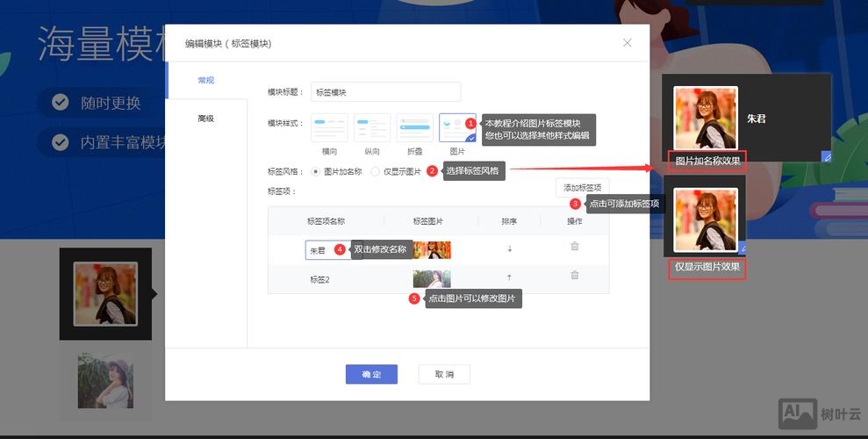Image resolution: width=868 pixels, height=439 pixels.
Task: Click the 朱君 name in the preview card
Action: (x=757, y=119)
